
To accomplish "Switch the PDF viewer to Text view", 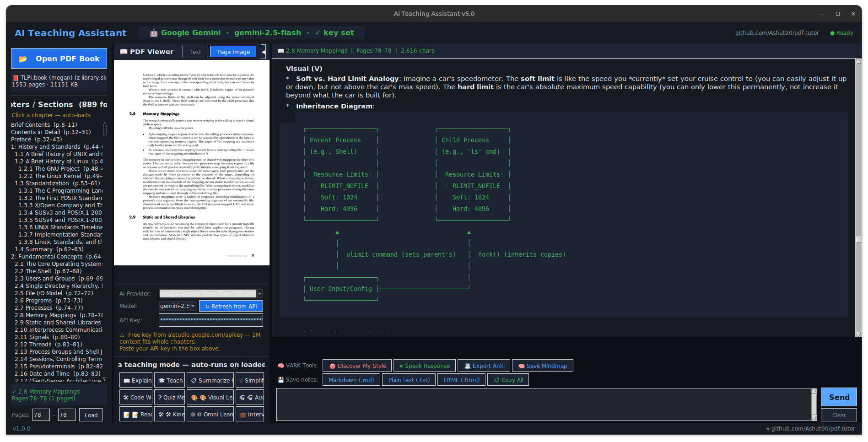I will [195, 52].
